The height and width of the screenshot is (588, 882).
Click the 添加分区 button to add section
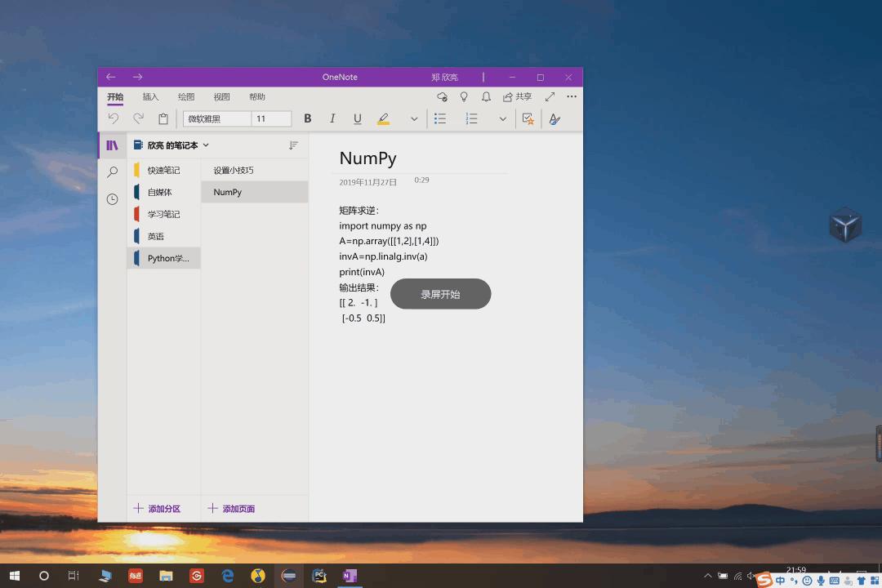coord(157,508)
